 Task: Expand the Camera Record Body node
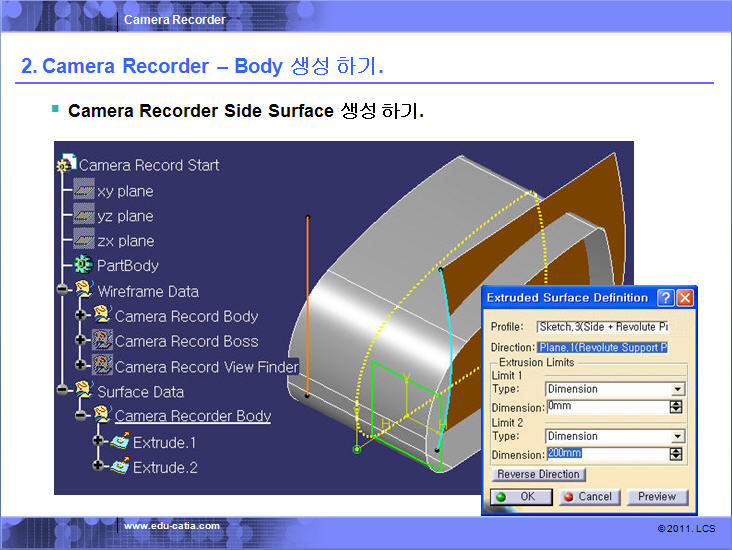coord(81,316)
